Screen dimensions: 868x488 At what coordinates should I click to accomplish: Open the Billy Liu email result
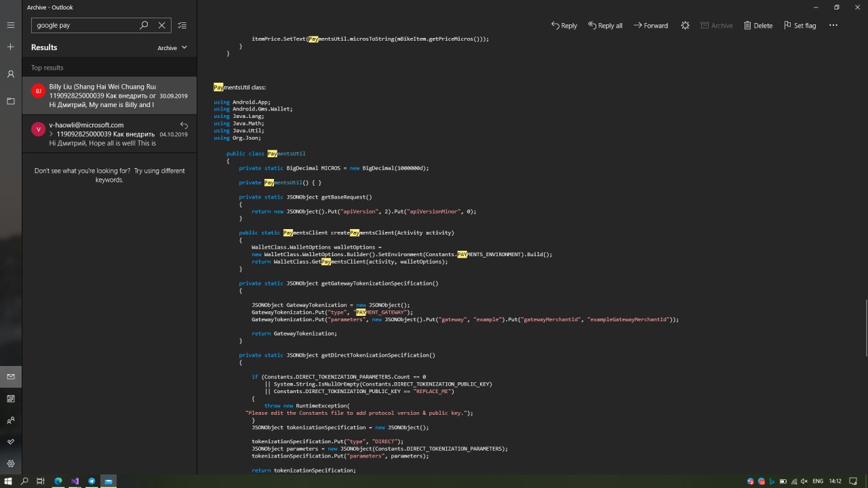pyautogui.click(x=108, y=96)
